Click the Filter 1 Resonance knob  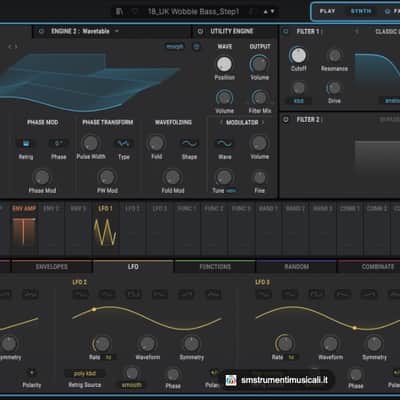click(x=334, y=55)
